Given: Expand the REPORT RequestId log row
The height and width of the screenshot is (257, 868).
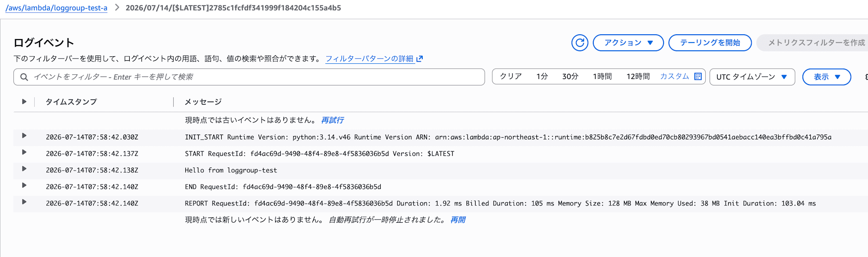Looking at the screenshot, I should [x=24, y=202].
